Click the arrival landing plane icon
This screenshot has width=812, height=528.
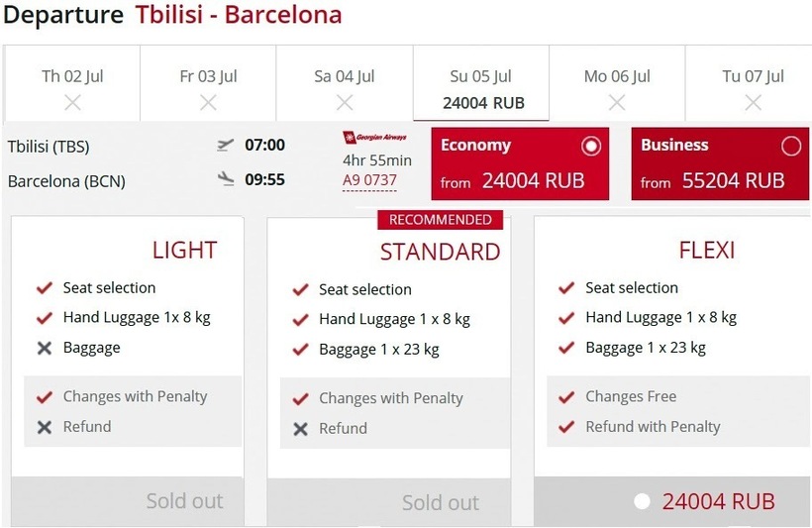[226, 179]
